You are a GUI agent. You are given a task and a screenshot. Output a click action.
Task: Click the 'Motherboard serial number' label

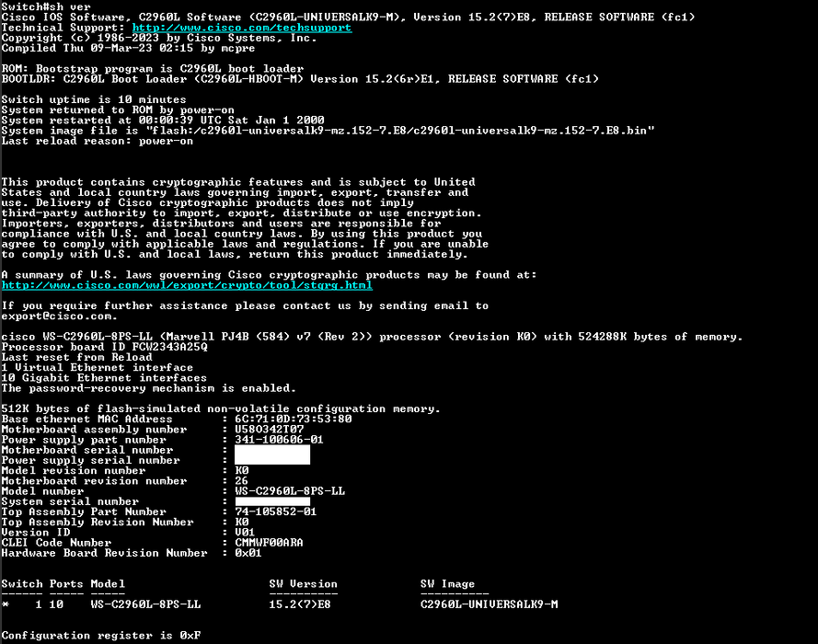[87, 450]
